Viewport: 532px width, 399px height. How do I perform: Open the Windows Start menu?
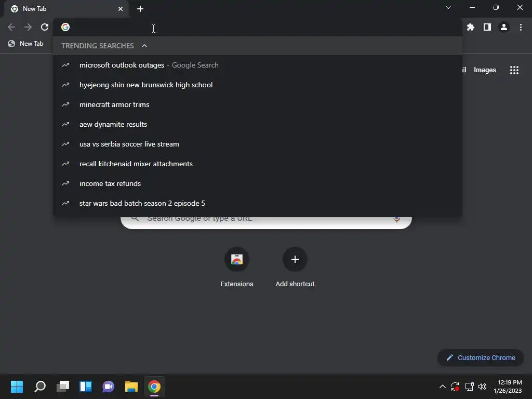tap(17, 387)
